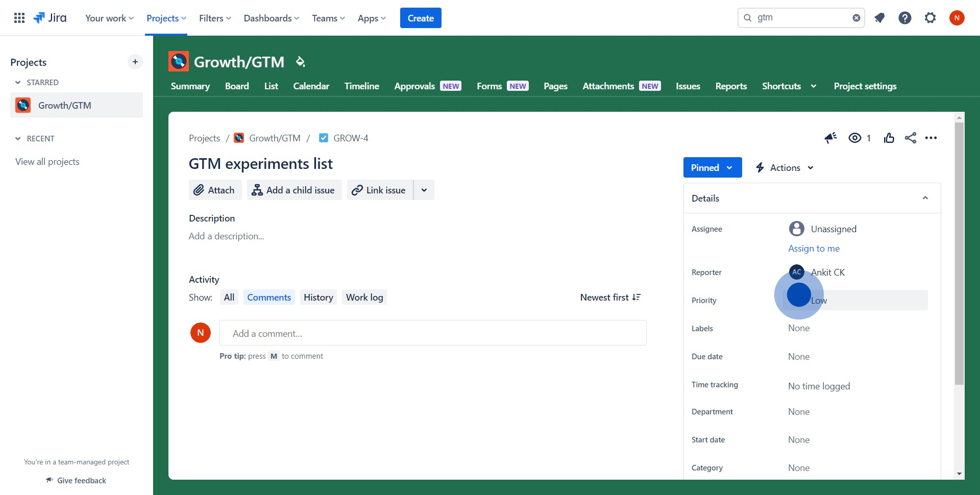
Task: Set the Due date None value
Action: [x=799, y=357]
